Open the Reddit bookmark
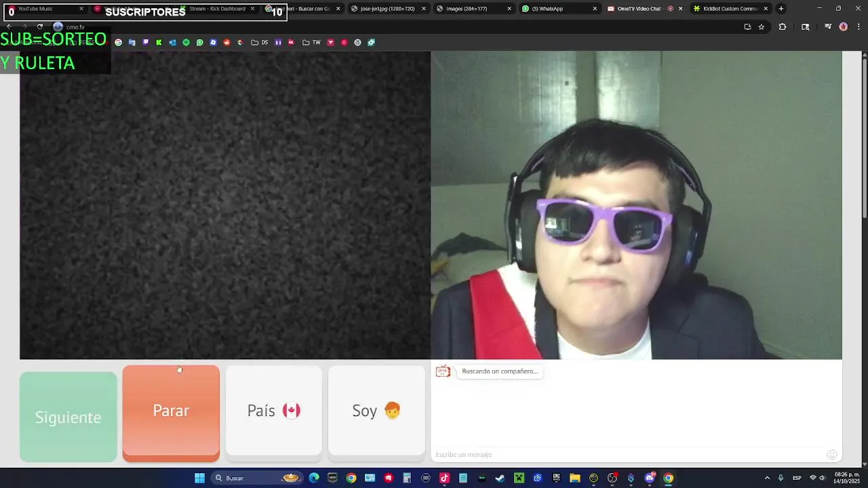Screen dimensions: 868x488 click(x=227, y=42)
